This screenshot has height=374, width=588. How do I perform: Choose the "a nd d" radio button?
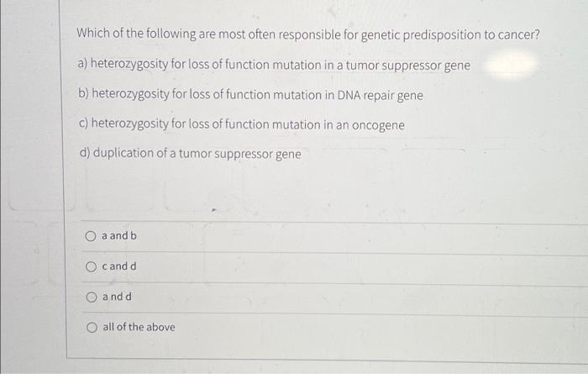click(x=91, y=298)
